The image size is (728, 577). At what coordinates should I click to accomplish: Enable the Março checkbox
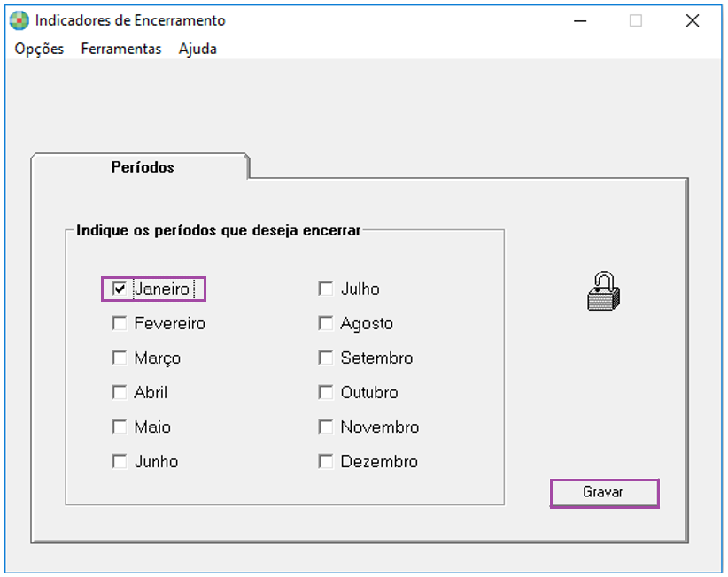click(x=120, y=358)
